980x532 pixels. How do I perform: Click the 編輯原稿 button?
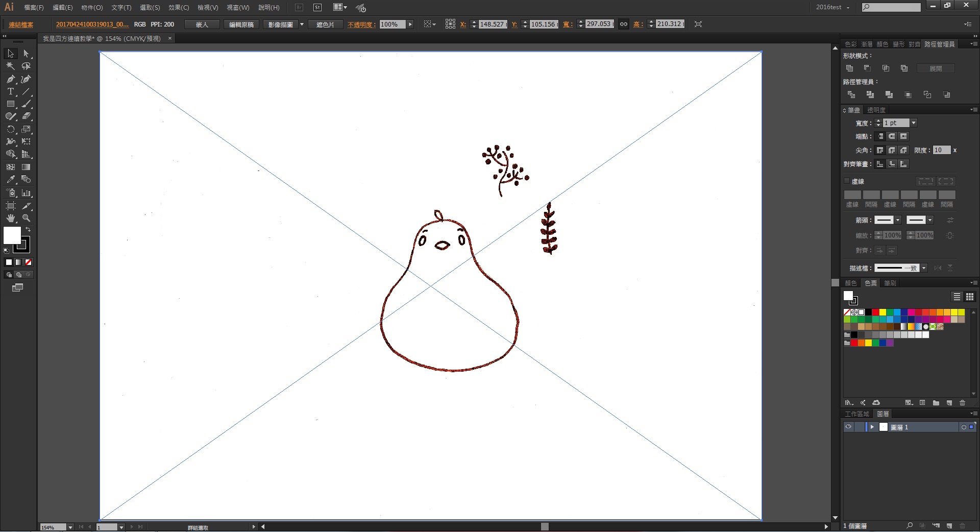[x=241, y=25]
